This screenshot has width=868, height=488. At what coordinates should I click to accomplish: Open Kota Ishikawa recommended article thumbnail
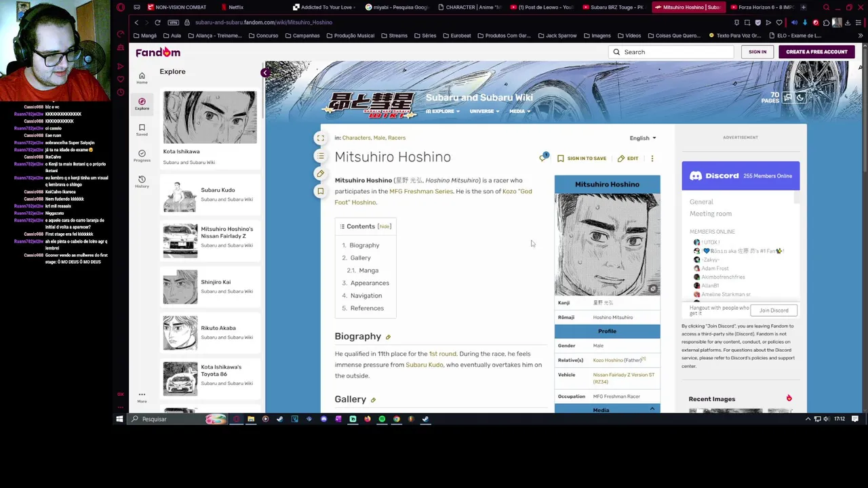(210, 117)
